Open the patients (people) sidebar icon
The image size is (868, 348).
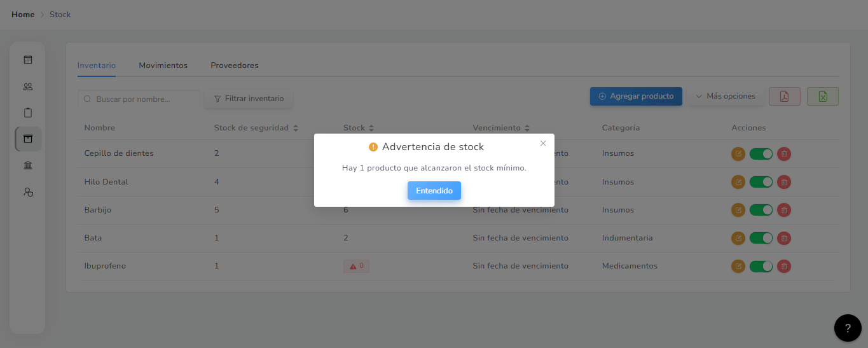pos(28,87)
